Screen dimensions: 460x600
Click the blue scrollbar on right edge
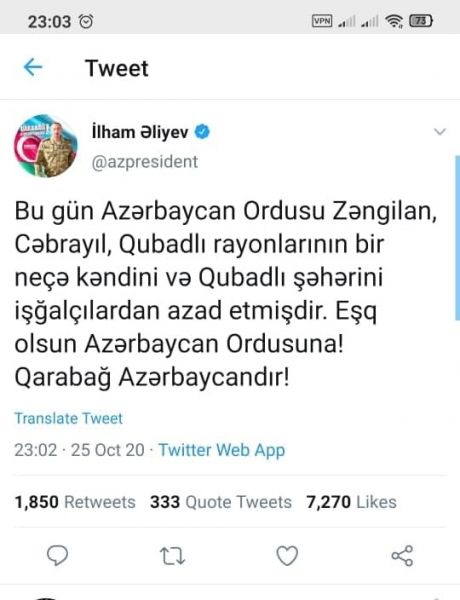(x=457, y=237)
